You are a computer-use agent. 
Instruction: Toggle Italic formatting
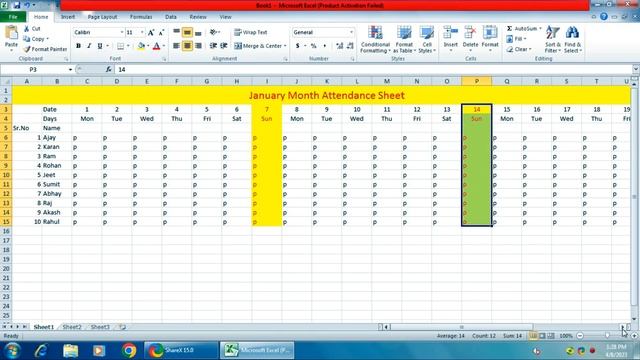(89, 46)
